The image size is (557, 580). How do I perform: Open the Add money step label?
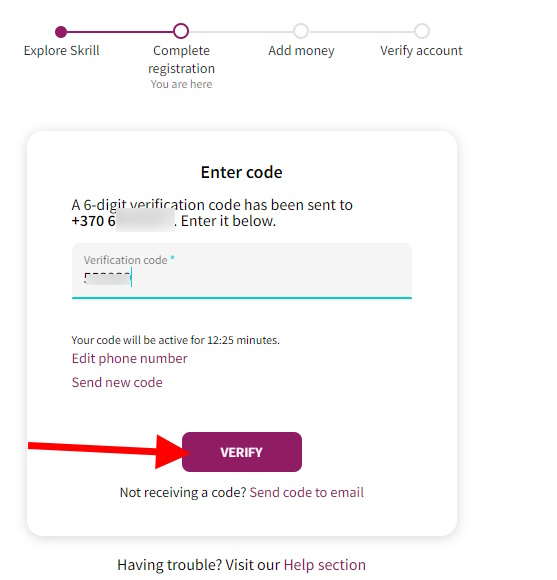coord(301,51)
